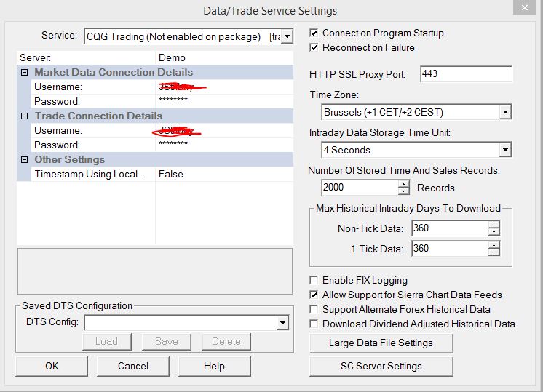Collapse Market Data Connection Details section
This screenshot has height=392, width=543.
24,72
